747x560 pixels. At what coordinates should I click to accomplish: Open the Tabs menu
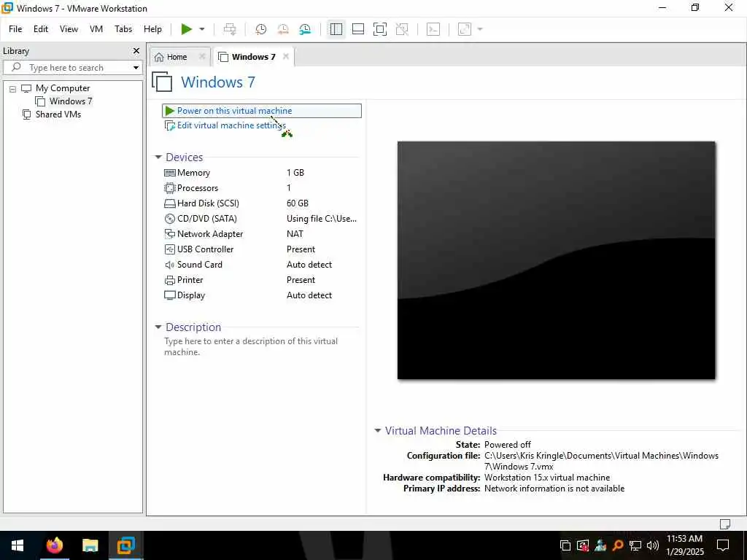point(123,29)
